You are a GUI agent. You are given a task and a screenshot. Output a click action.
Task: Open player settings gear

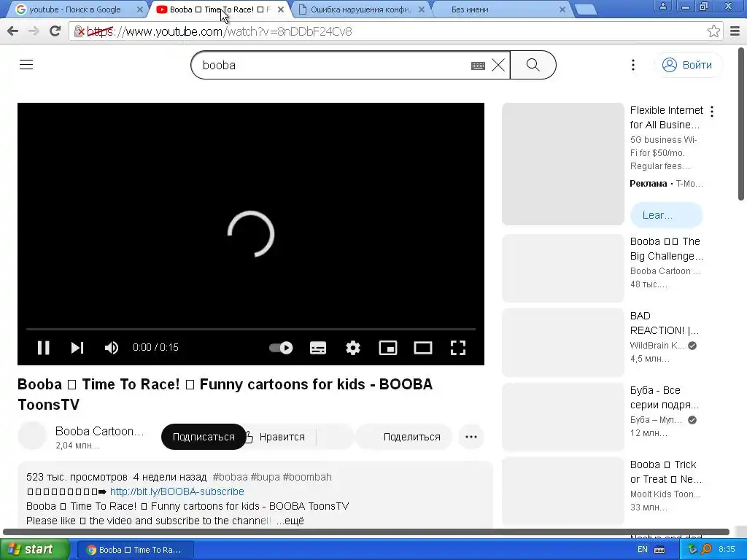(353, 348)
